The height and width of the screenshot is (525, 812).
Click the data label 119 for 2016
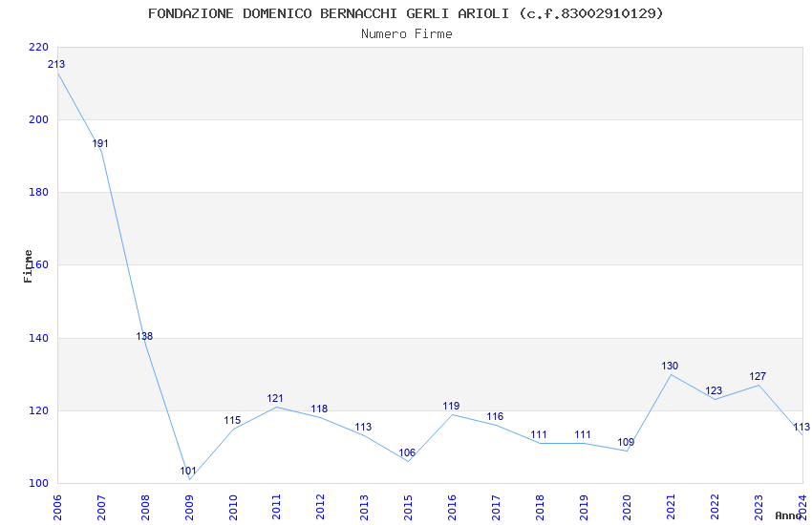pyautogui.click(x=451, y=406)
